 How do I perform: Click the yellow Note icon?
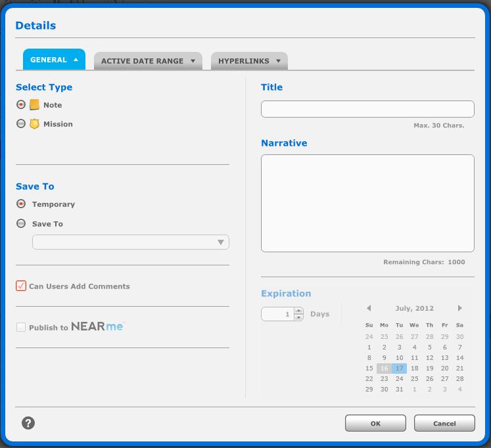[34, 105]
